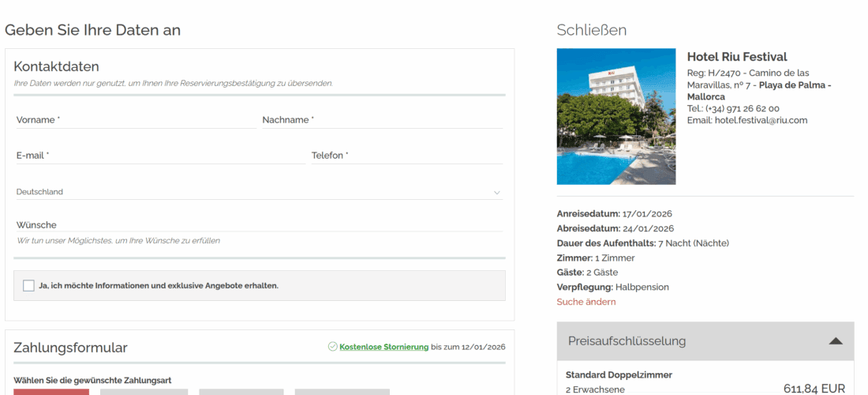Select the first gray payment method tab
Screen dimensions: 868x395
tap(144, 391)
